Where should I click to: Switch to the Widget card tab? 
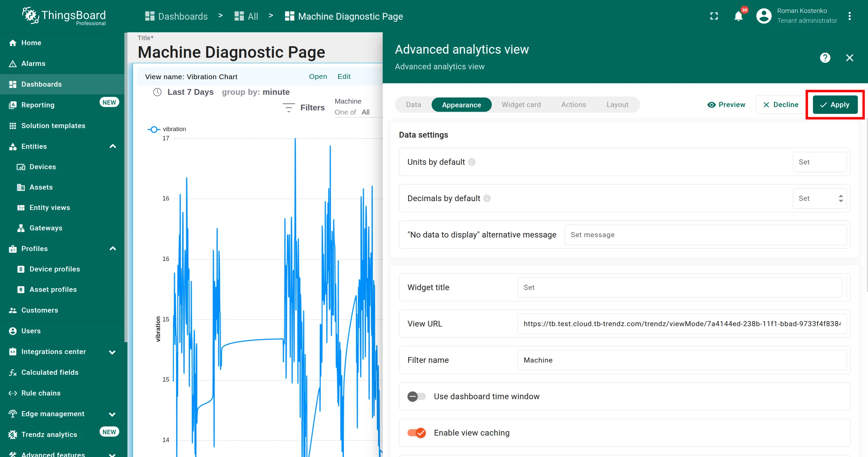[x=521, y=105]
